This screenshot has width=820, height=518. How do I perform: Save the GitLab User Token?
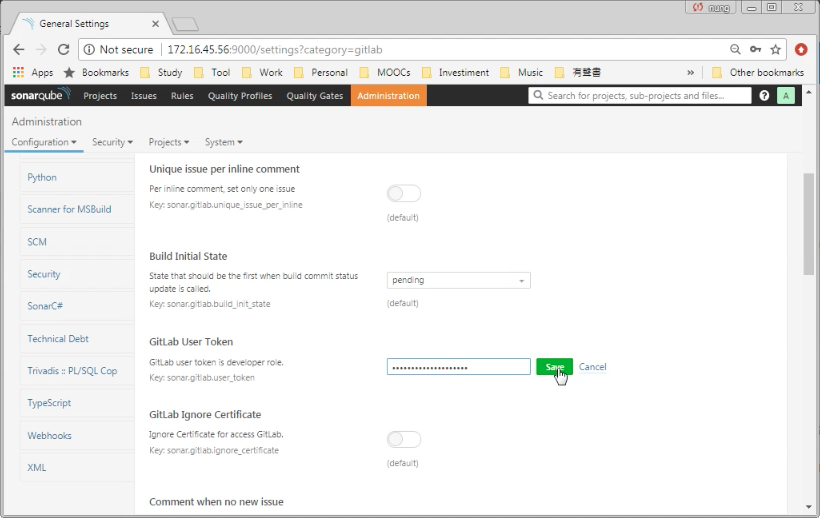554,367
